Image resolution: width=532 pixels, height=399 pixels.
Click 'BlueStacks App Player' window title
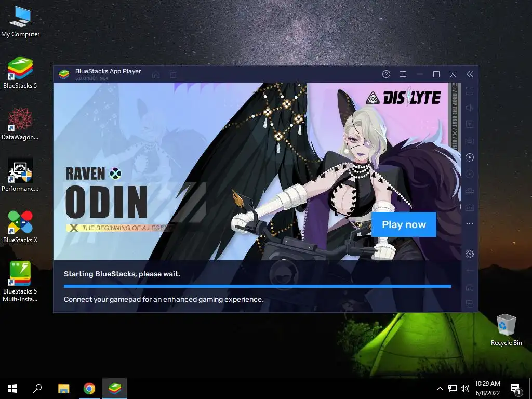point(108,71)
